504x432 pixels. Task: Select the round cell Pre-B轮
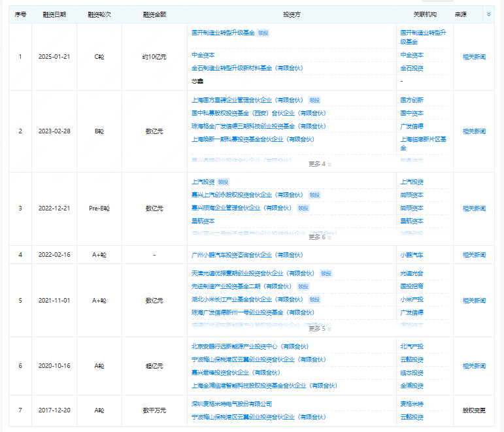99,208
